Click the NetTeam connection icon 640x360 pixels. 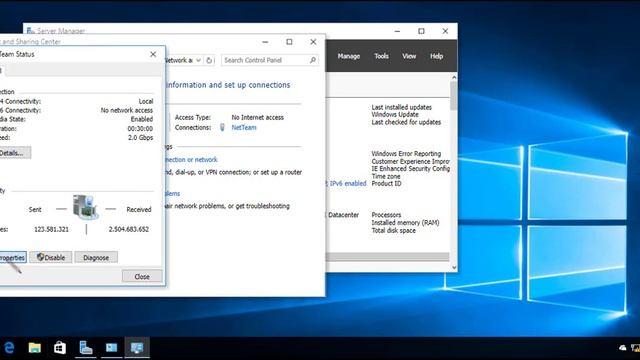coord(222,127)
